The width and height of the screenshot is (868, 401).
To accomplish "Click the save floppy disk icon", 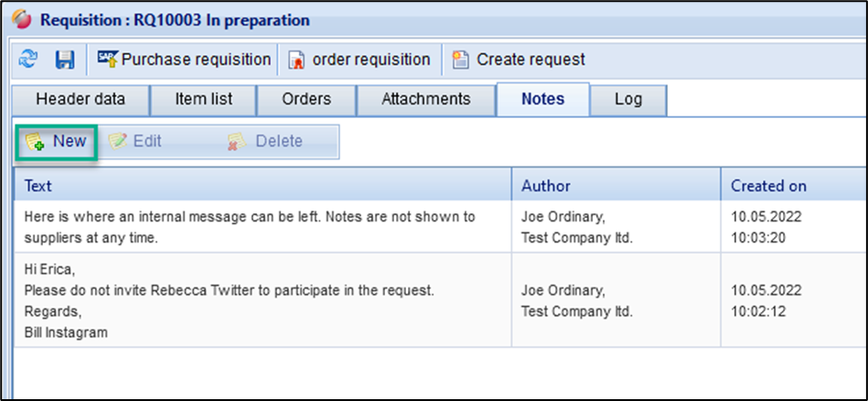I will click(x=65, y=60).
